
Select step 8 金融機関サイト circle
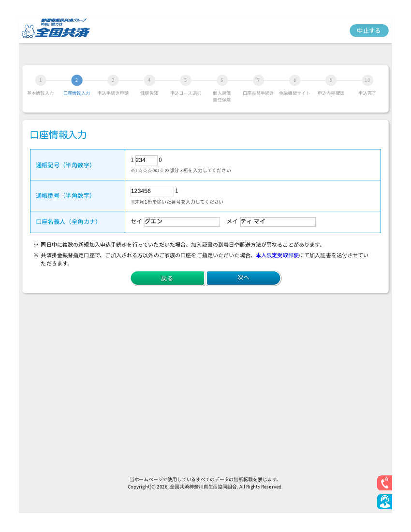(294, 80)
